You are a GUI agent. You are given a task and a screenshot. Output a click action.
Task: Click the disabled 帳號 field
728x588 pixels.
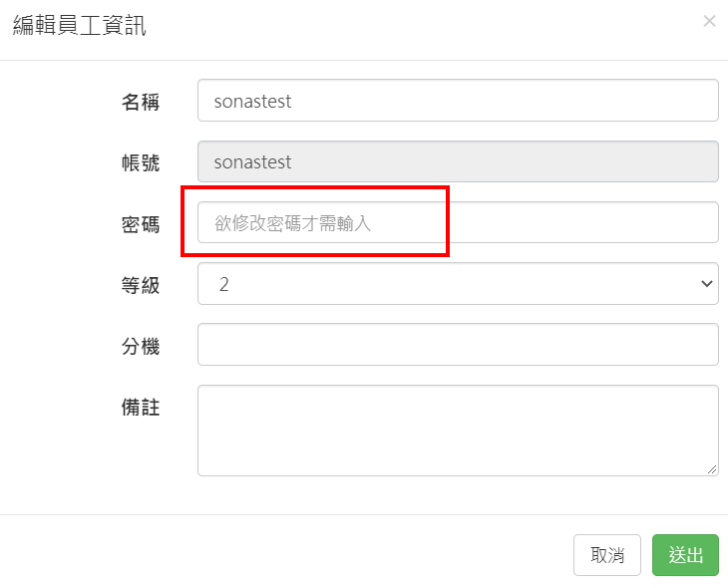(x=458, y=161)
